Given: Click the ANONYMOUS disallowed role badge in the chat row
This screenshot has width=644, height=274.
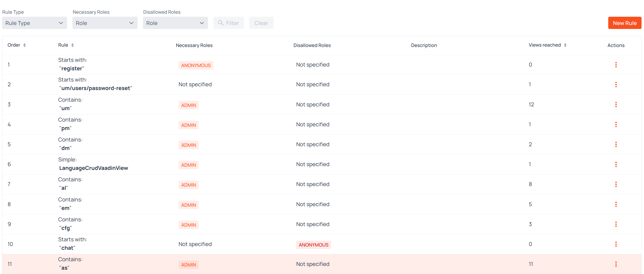Looking at the screenshot, I should tap(314, 245).
